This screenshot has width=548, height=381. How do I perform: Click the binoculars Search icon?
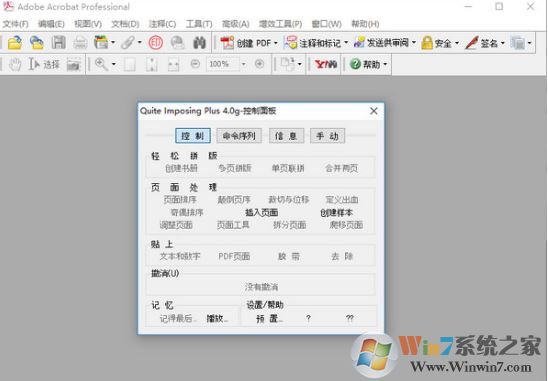point(199,43)
